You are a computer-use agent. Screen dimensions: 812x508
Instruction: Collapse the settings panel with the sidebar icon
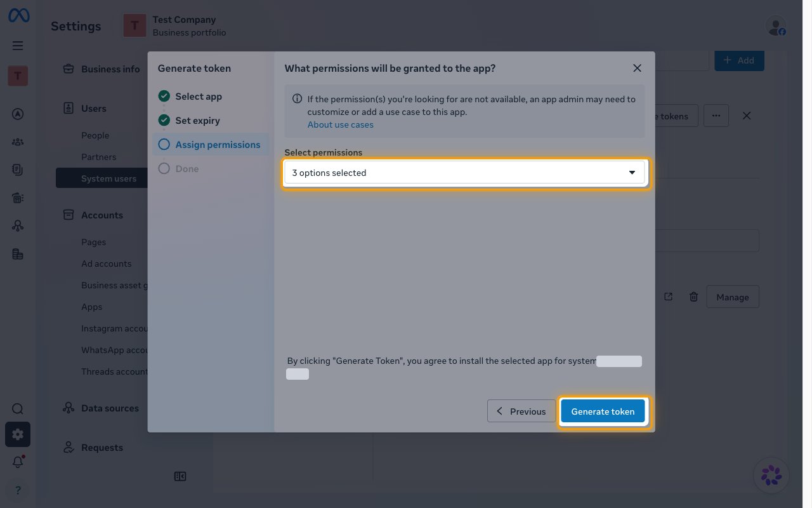tap(180, 476)
